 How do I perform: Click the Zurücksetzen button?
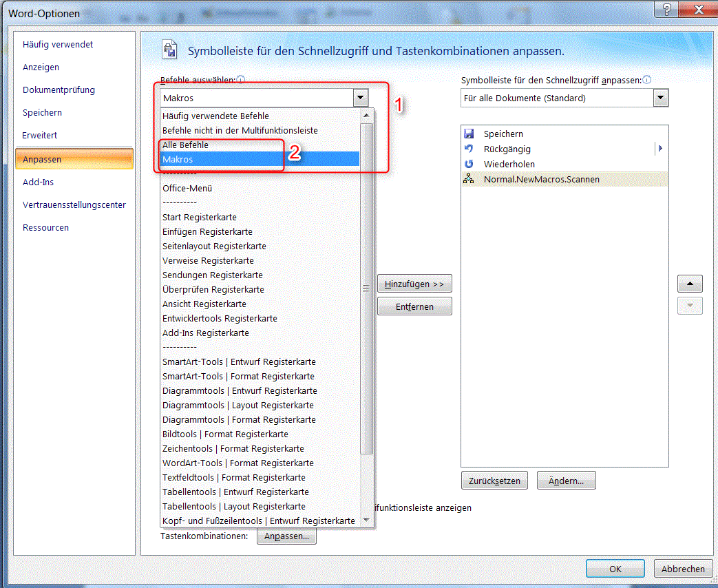pos(494,481)
